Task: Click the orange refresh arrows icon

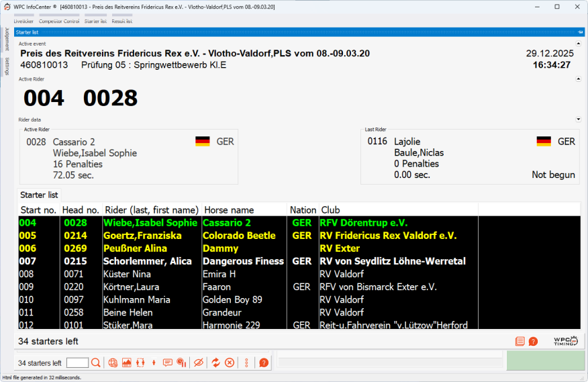Action: click(x=215, y=363)
